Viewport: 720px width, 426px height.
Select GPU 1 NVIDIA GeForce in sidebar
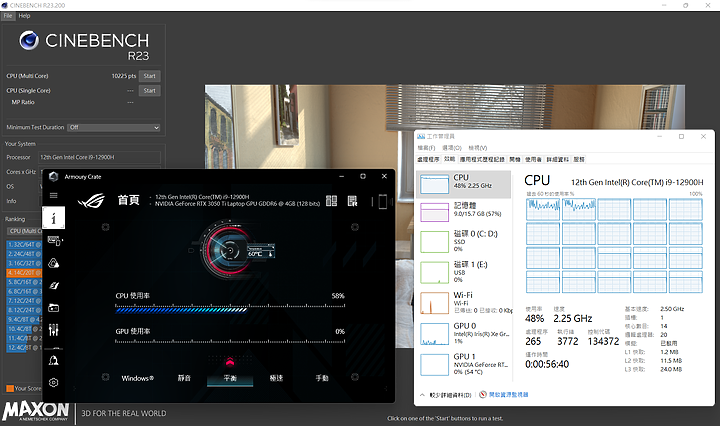tap(464, 364)
